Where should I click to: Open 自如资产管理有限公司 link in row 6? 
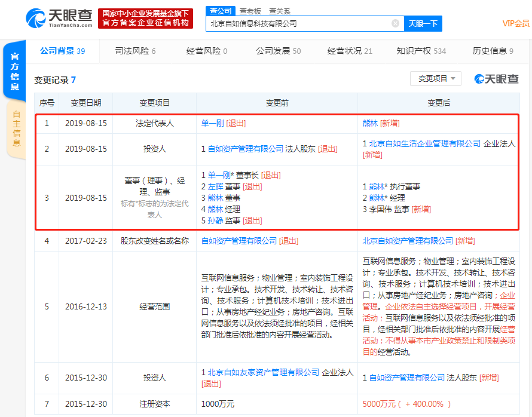[x=407, y=378]
